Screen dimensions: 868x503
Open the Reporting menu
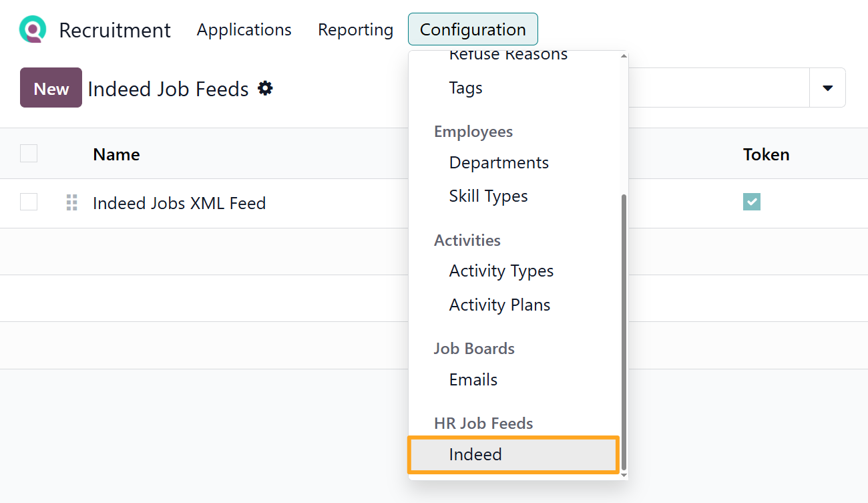pos(355,29)
